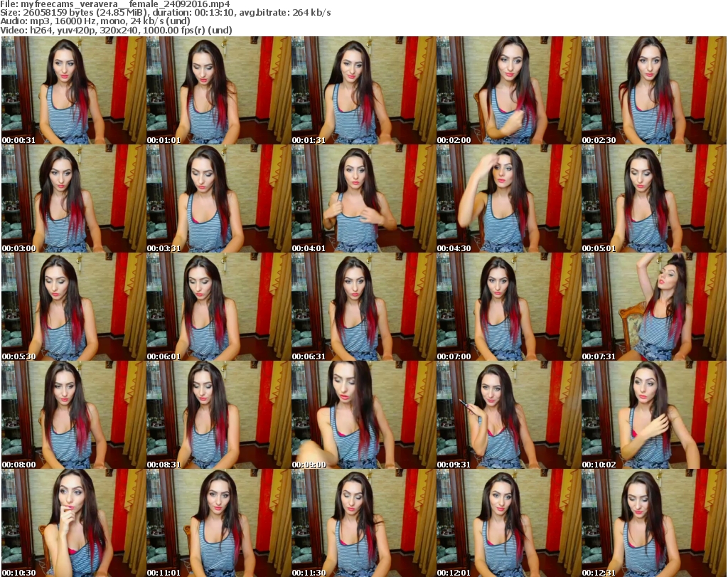Select the thumbnail timestamped 00:03:00
This screenshot has height=577, width=728.
73,198
